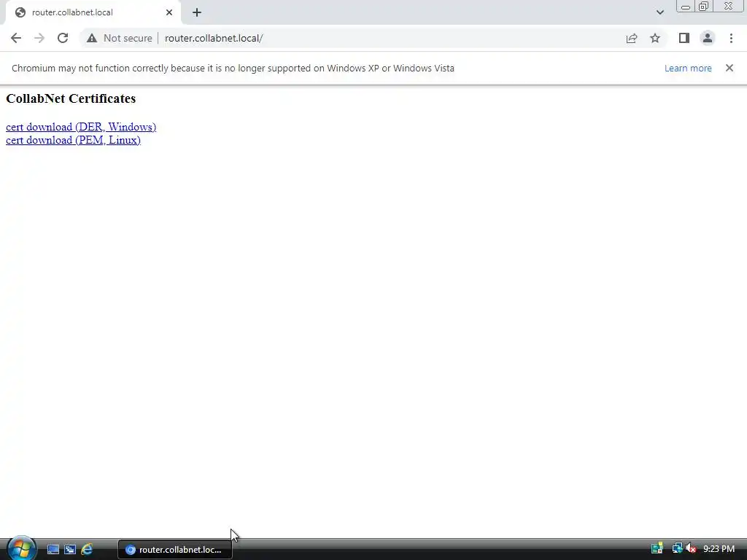Click the muted volume tray icon

pos(691,548)
